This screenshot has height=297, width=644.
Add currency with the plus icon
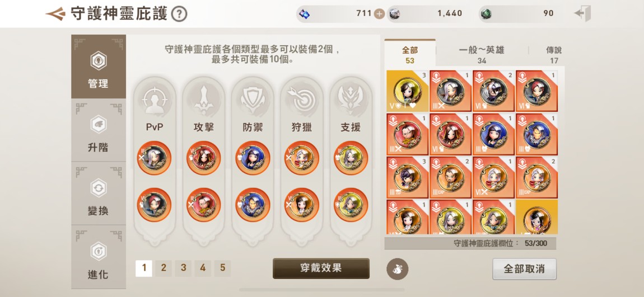(x=380, y=13)
